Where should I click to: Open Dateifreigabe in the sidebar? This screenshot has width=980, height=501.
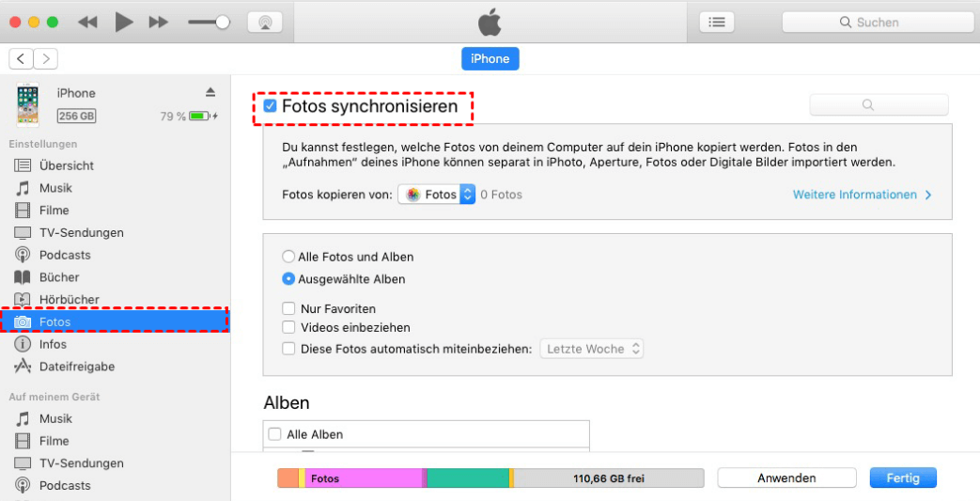tap(76, 367)
